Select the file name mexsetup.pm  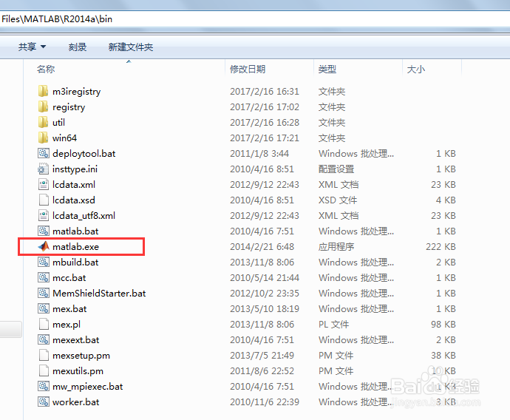coord(81,355)
